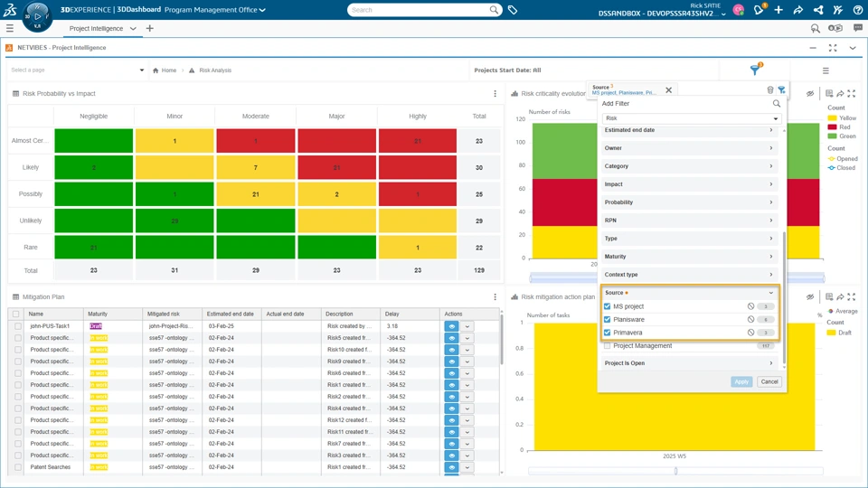Click the Cancel filter button
Screen dimensions: 868x488
click(x=769, y=381)
